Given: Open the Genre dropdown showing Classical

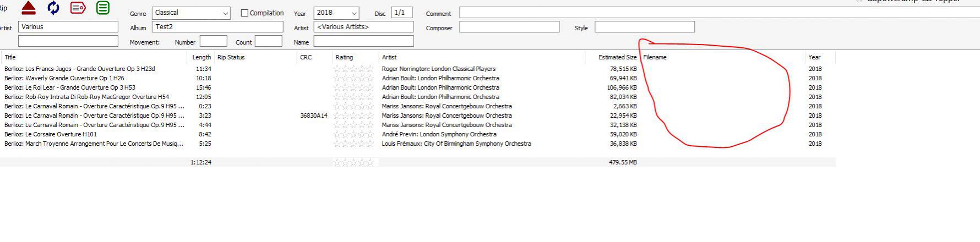Looking at the screenshot, I should pos(191,13).
